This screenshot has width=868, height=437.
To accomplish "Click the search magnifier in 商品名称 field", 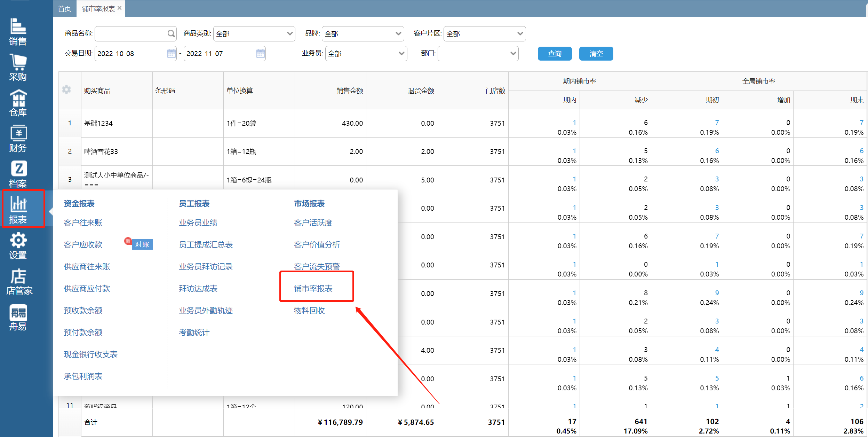I will click(171, 33).
